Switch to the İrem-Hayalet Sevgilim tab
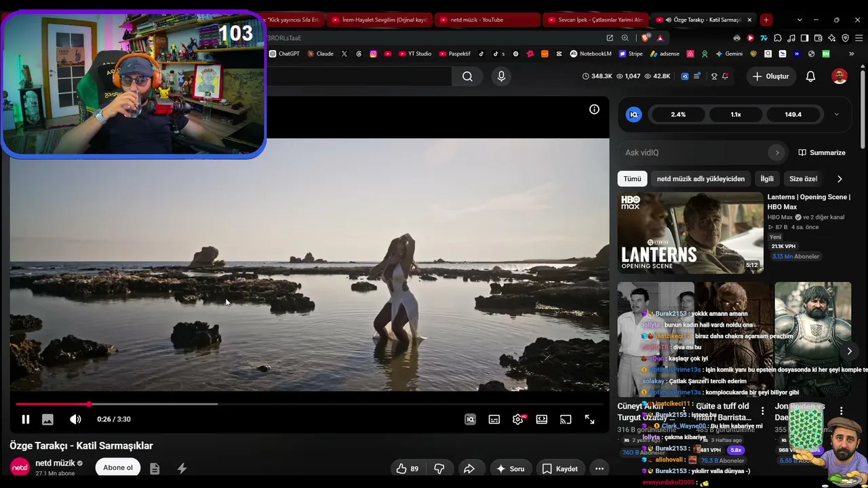The image size is (868, 488). pyautogui.click(x=378, y=20)
